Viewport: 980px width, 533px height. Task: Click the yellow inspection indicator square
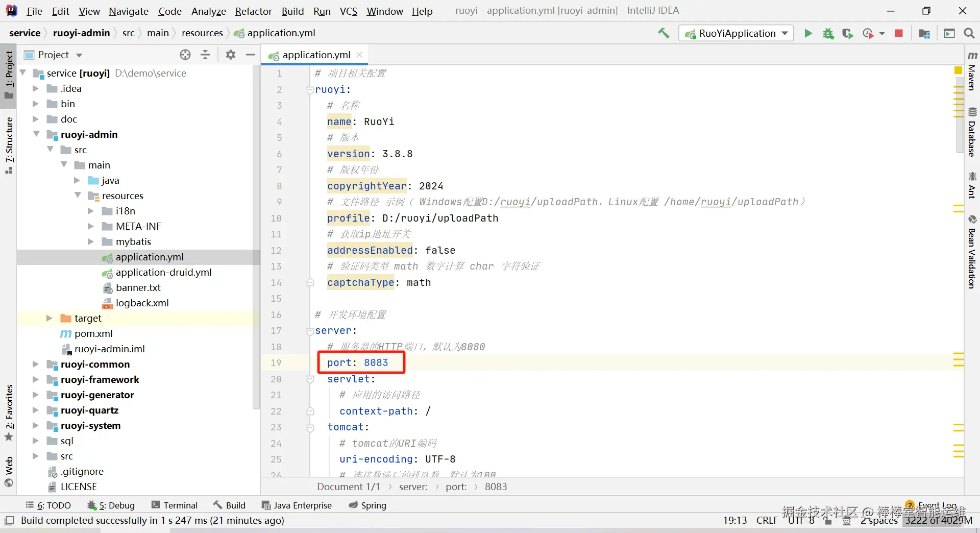point(958,70)
